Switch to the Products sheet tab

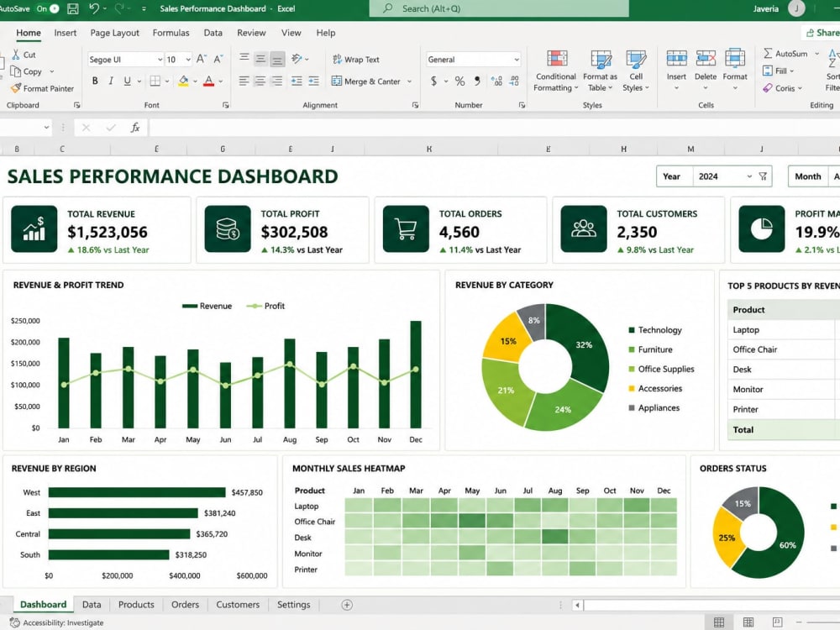coord(136,604)
